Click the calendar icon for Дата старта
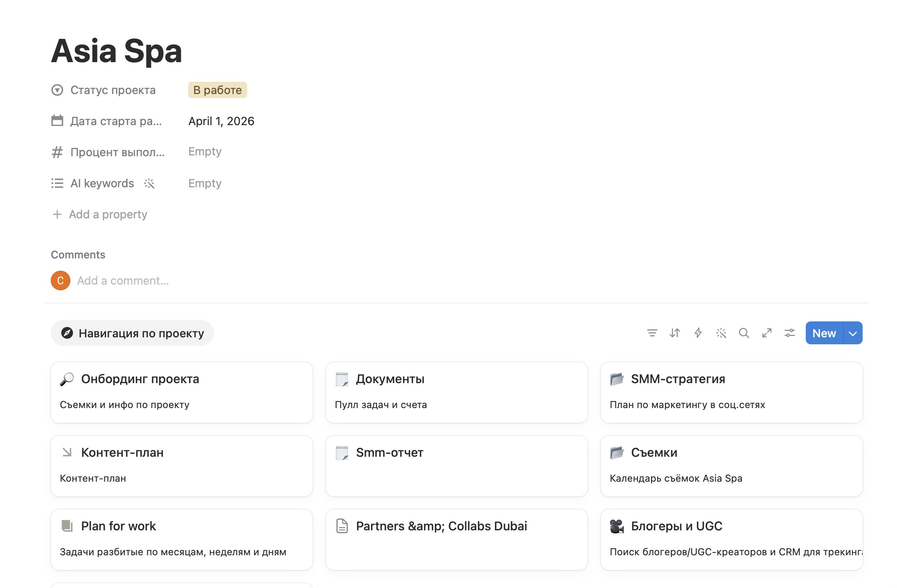 pyautogui.click(x=57, y=121)
